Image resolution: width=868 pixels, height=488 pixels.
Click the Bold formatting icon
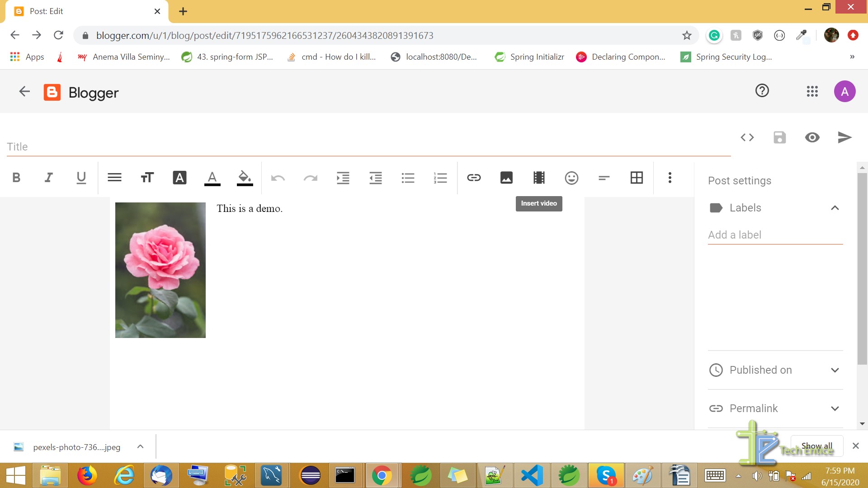point(17,178)
